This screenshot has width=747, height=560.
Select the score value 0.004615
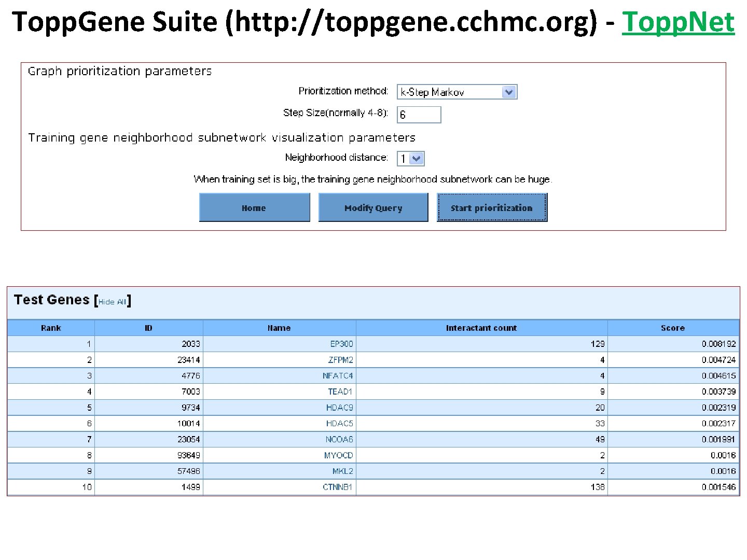[719, 376]
